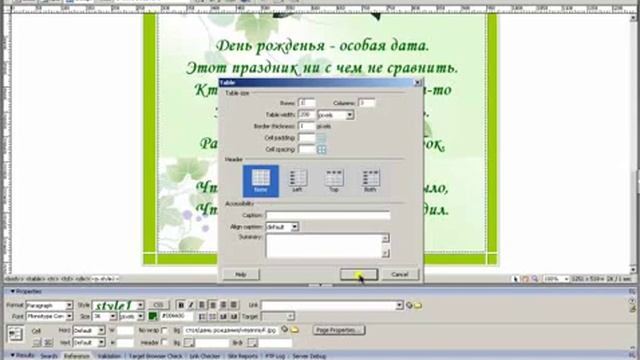Click the help icon at Properties panel right edge
The width and height of the screenshot is (640, 360).
632,301
